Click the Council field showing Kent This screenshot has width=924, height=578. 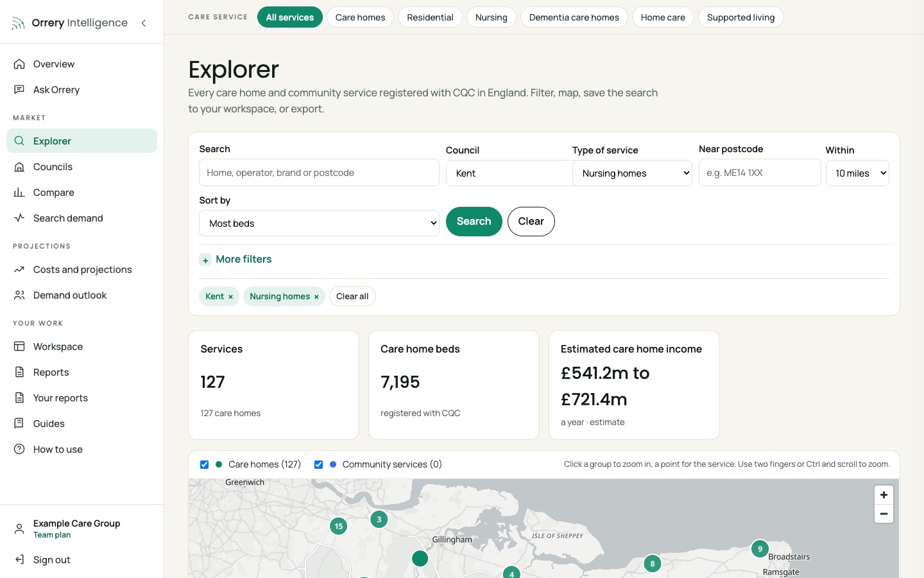[509, 173]
